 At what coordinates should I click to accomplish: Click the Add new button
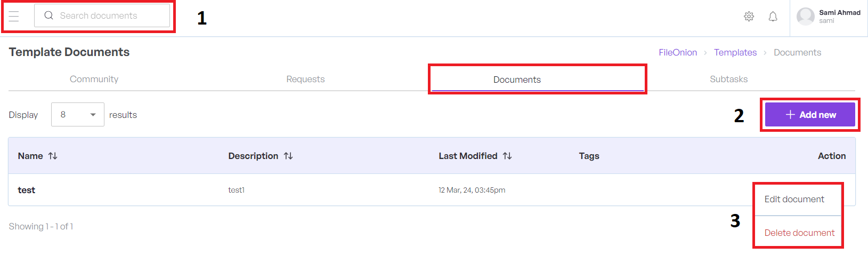(810, 115)
